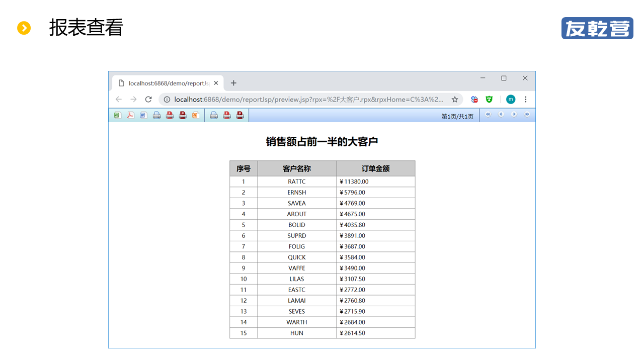Go to the next report page
Viewport: 644px width, 362px height.
tap(514, 115)
